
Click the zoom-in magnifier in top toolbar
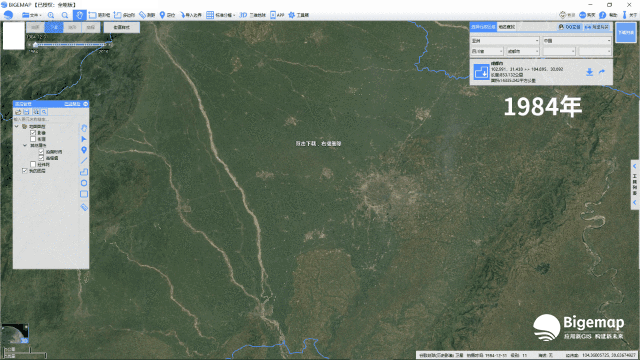coord(51,15)
